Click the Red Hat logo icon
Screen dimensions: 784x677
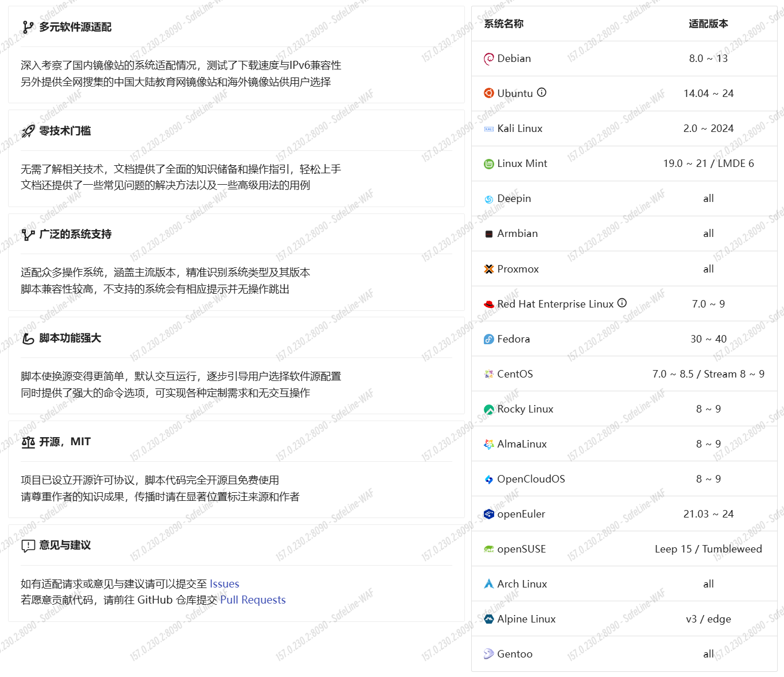[489, 304]
